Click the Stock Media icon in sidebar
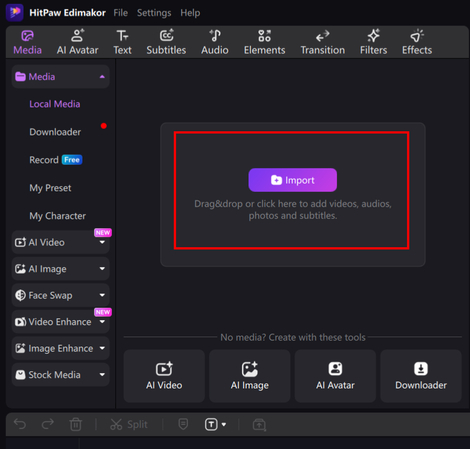This screenshot has width=470, height=449. click(x=20, y=375)
